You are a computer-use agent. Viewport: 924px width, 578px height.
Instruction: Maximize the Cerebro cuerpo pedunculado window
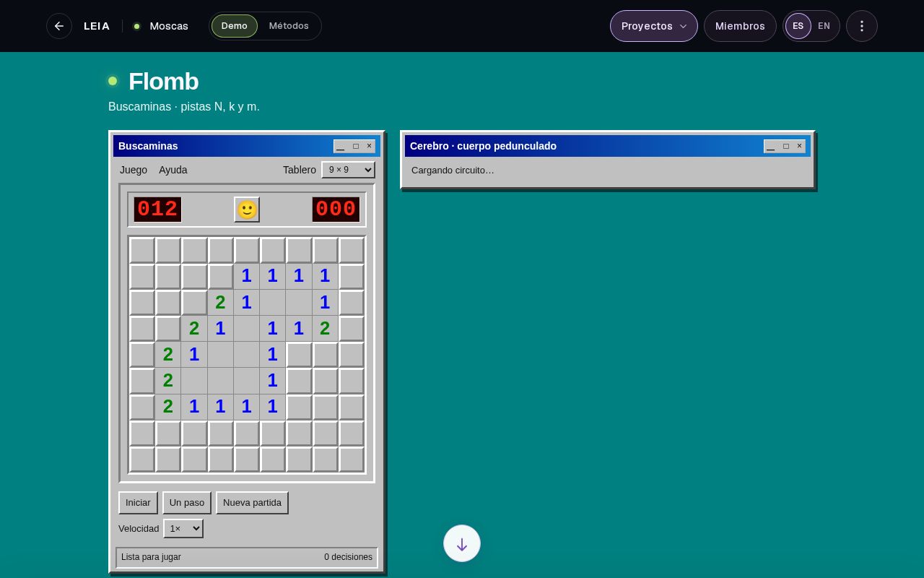pos(785,146)
